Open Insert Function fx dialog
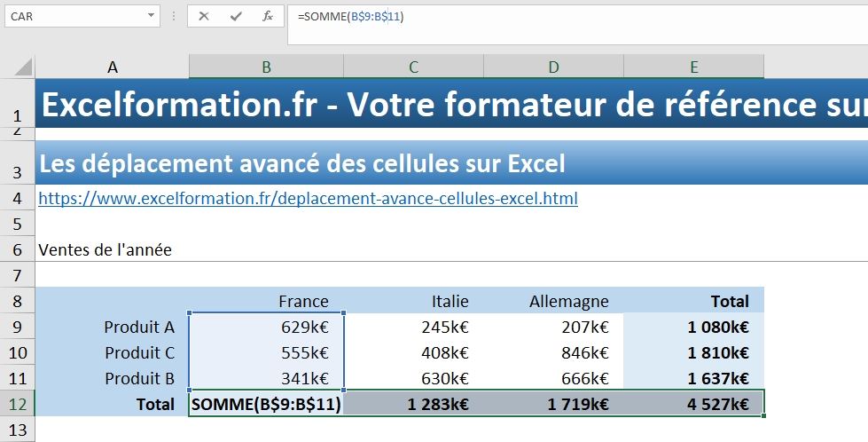Screen dimensions: 868x442 (x=268, y=17)
